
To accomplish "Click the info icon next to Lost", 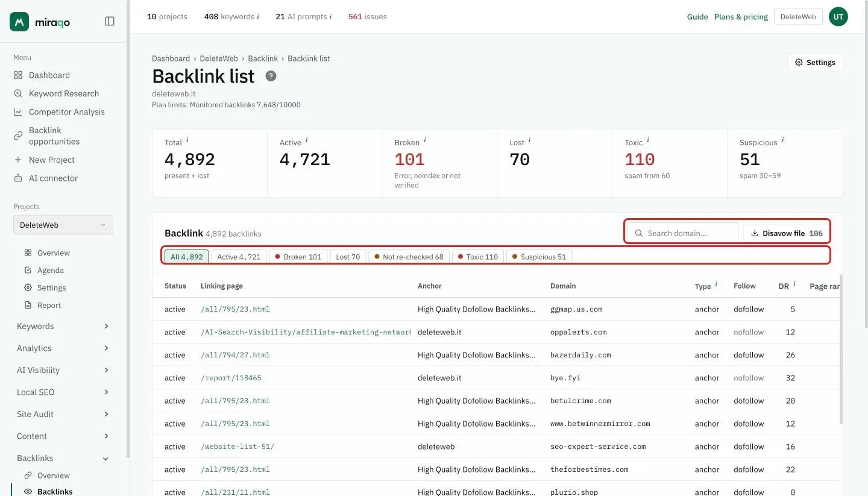I will (529, 140).
